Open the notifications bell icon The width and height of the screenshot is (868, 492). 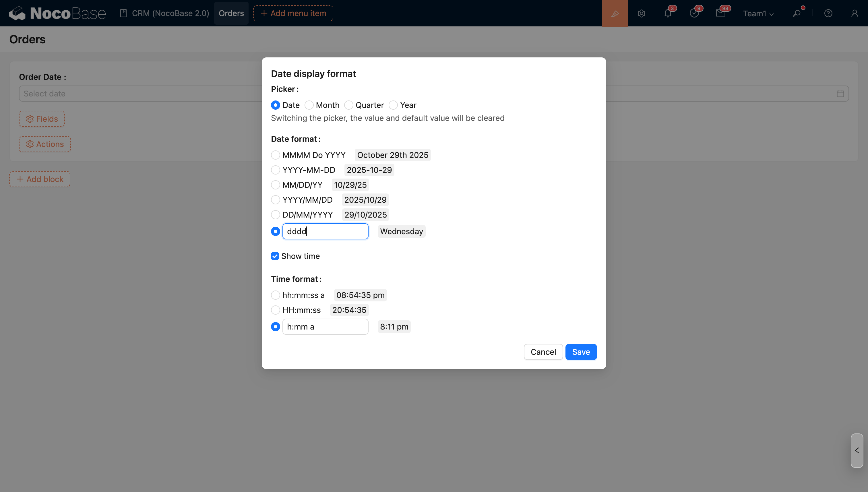pyautogui.click(x=668, y=13)
